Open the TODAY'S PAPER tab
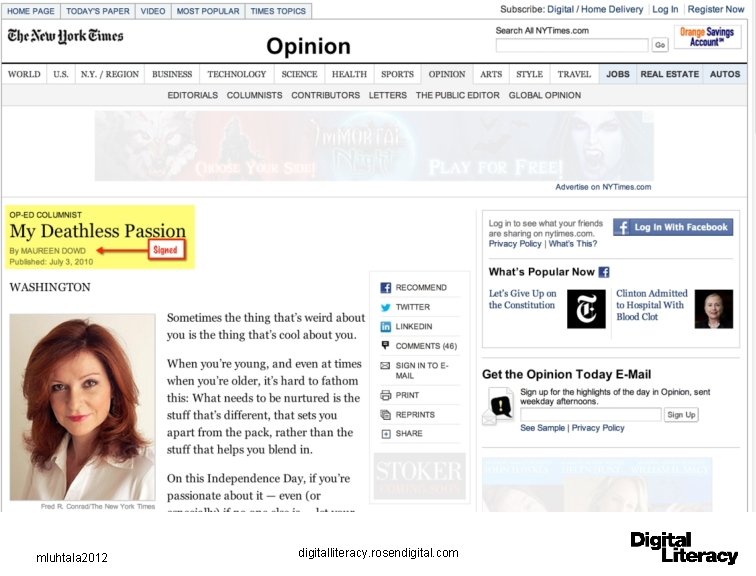Image resolution: width=756 pixels, height=576 pixels. 98,11
